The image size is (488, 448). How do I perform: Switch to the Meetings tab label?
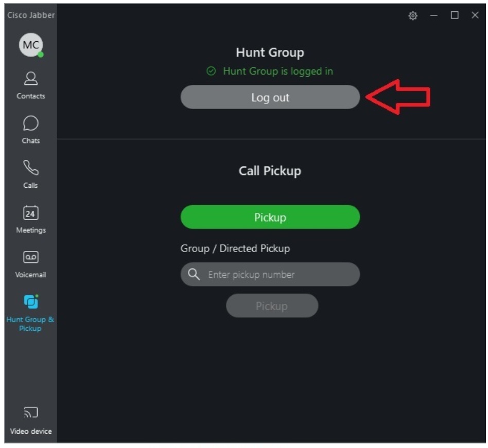tap(31, 230)
